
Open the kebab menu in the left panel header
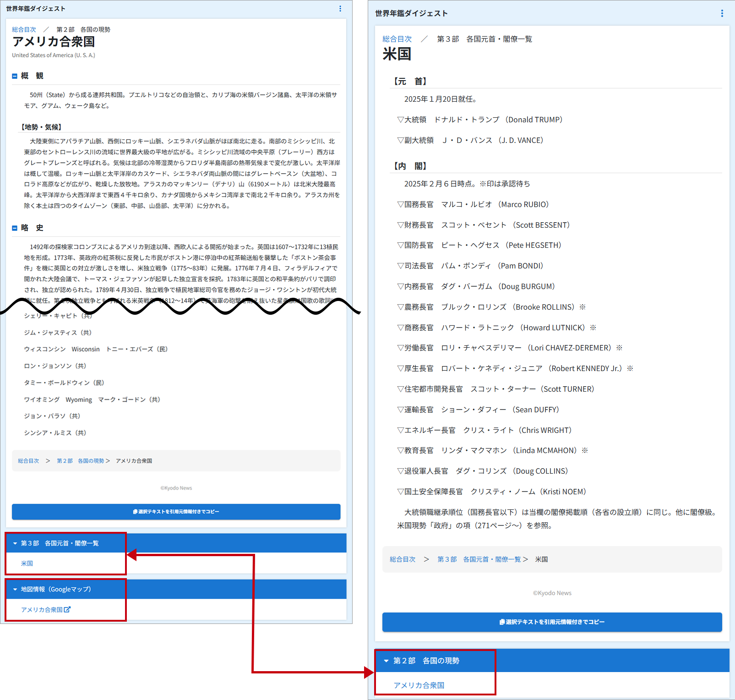point(340,9)
